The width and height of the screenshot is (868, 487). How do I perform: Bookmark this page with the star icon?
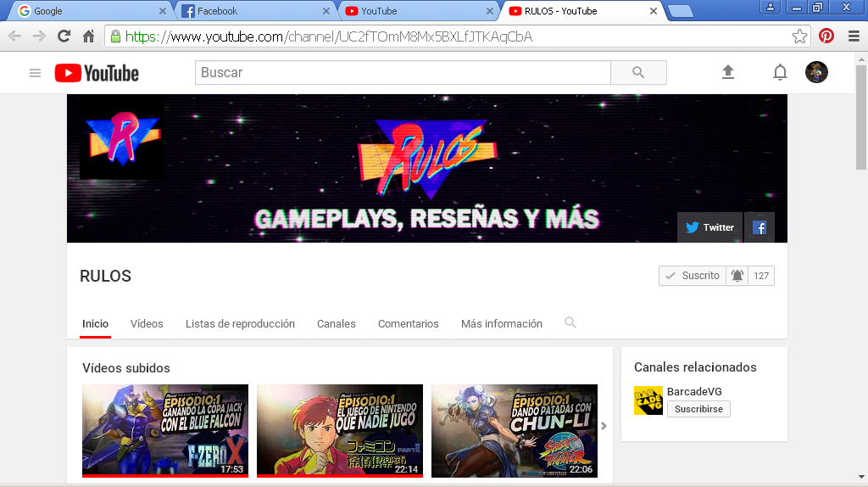click(799, 36)
